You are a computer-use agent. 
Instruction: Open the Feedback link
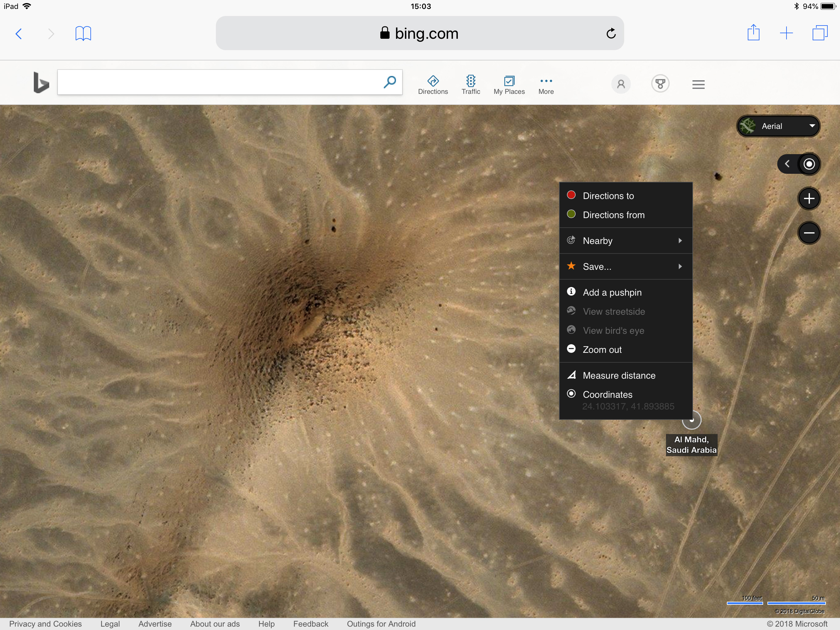310,624
